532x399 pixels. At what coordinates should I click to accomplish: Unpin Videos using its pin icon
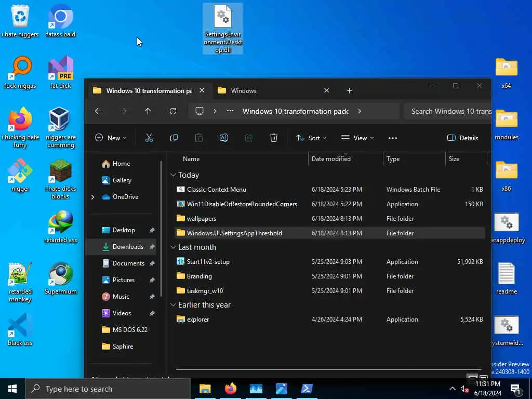152,313
